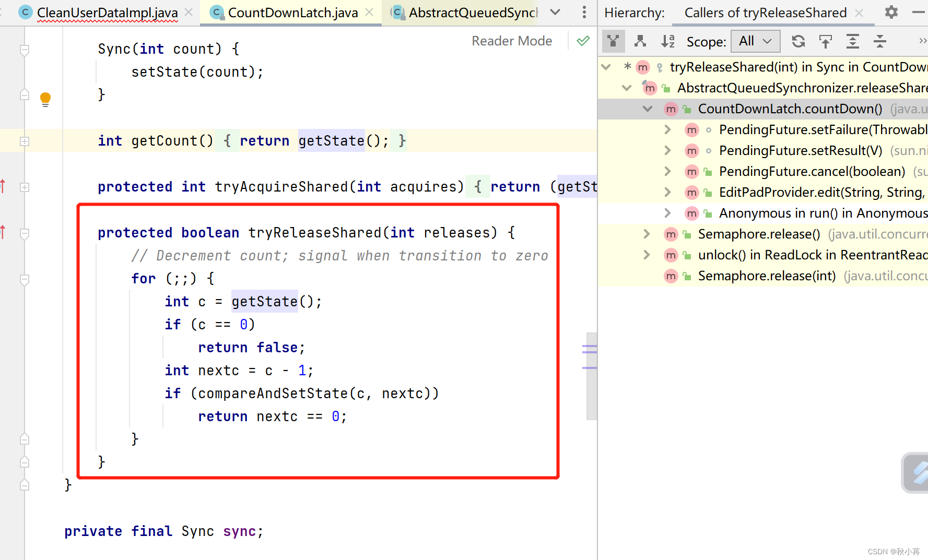The width and height of the screenshot is (928, 560).
Task: Expand PendingFuture.cancel(boolean) node
Action: [x=667, y=171]
